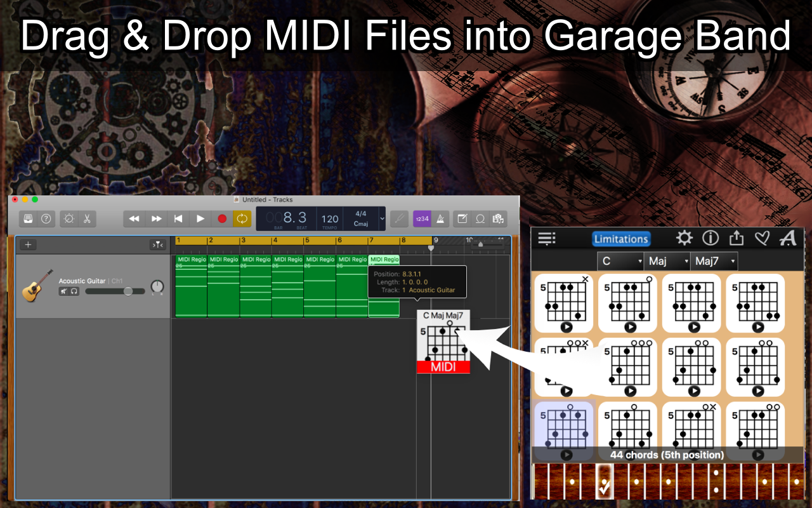The width and height of the screenshot is (812, 508).
Task: Open the info circle in chord app
Action: (710, 238)
